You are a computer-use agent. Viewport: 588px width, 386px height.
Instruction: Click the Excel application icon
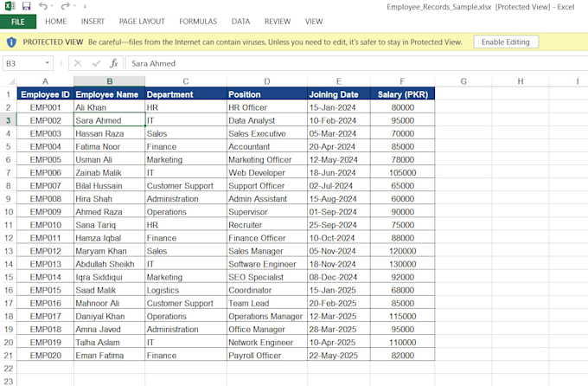10,6
